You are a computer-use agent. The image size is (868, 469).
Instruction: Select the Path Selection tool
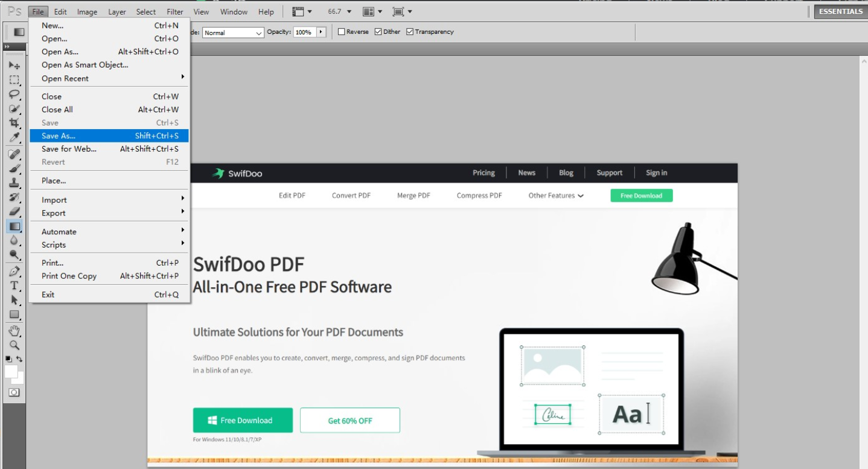point(14,301)
